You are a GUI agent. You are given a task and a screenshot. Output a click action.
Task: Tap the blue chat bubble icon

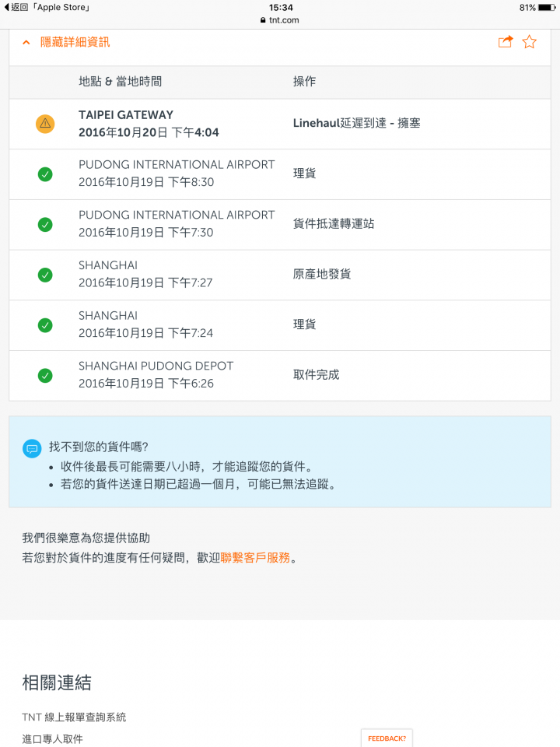point(32,448)
